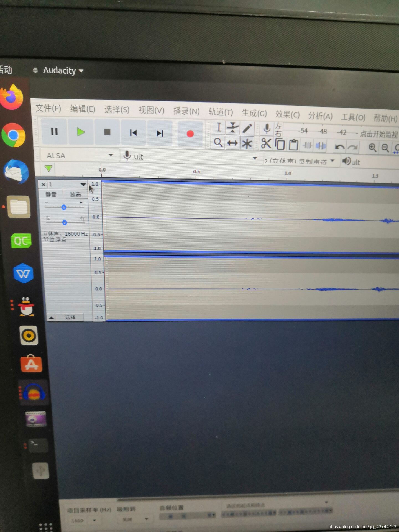
Task: Open the 编辑(E) menu
Action: click(x=83, y=109)
